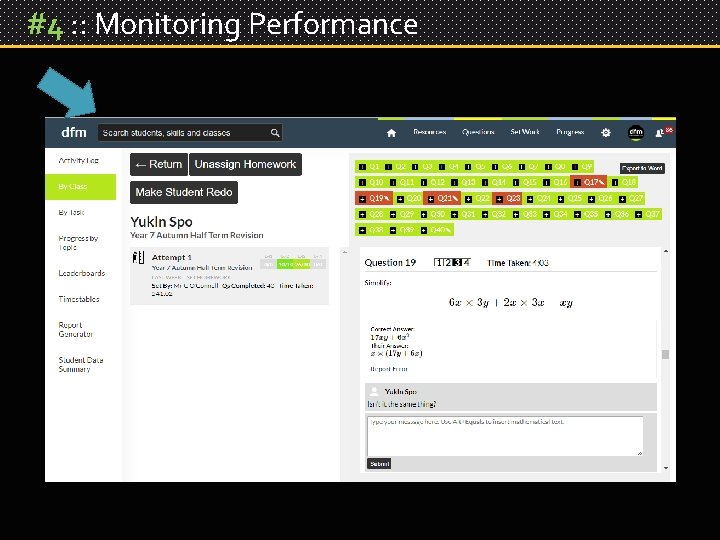Click the Submit message button

click(379, 464)
